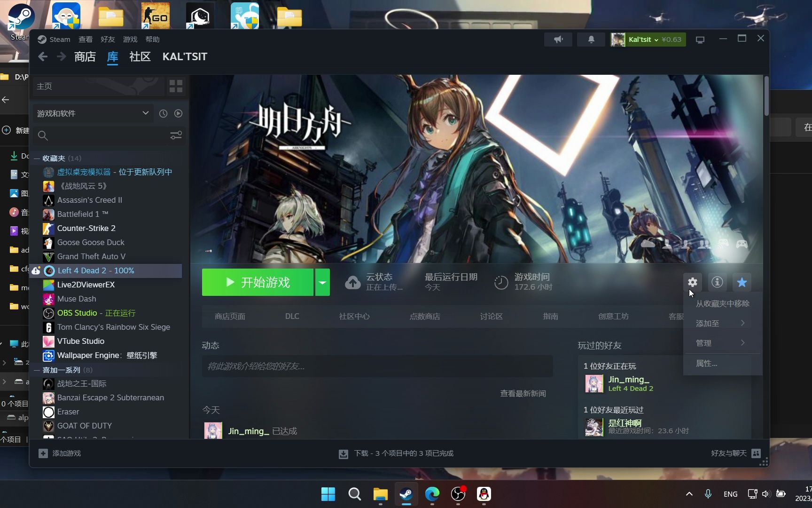Screen dimensions: 812x508
Task: Open File Explorer from the taskbar
Action: pyautogui.click(x=380, y=494)
